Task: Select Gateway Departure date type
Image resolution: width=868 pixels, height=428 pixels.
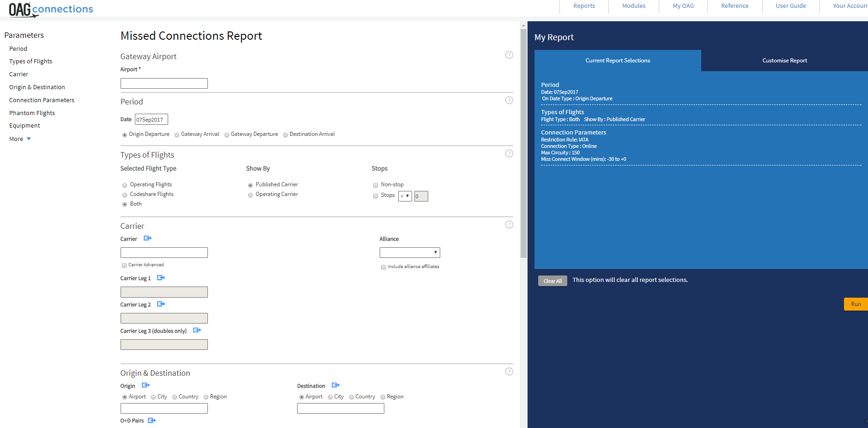Action: (x=227, y=135)
